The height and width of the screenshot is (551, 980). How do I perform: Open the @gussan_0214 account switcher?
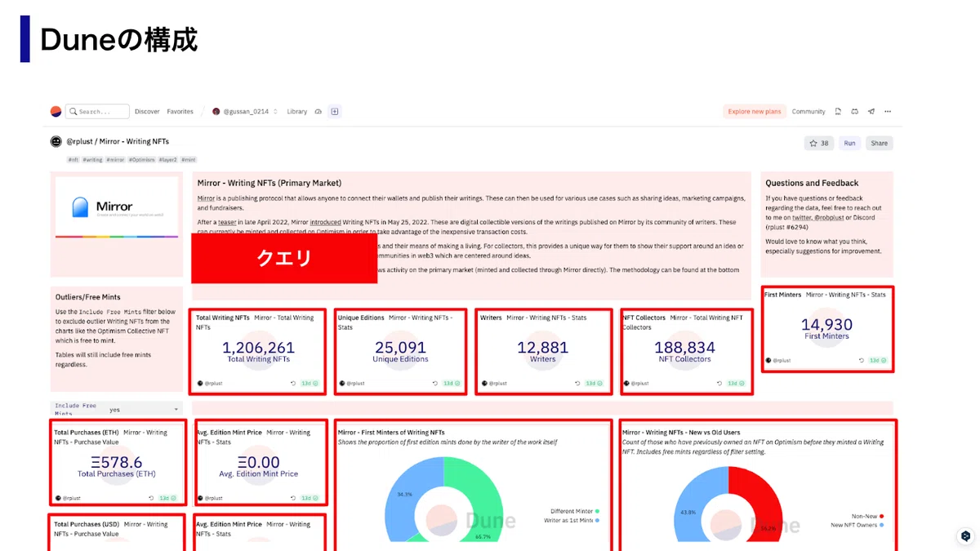tap(245, 112)
